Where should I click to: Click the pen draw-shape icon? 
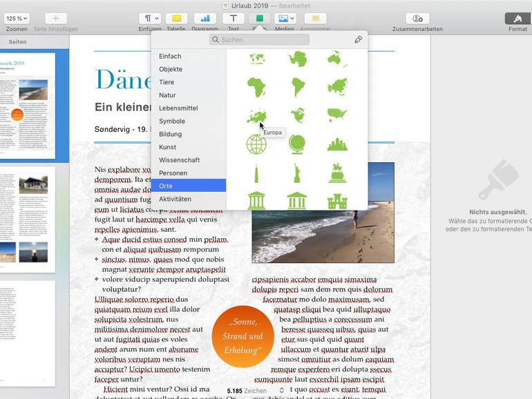coord(359,39)
